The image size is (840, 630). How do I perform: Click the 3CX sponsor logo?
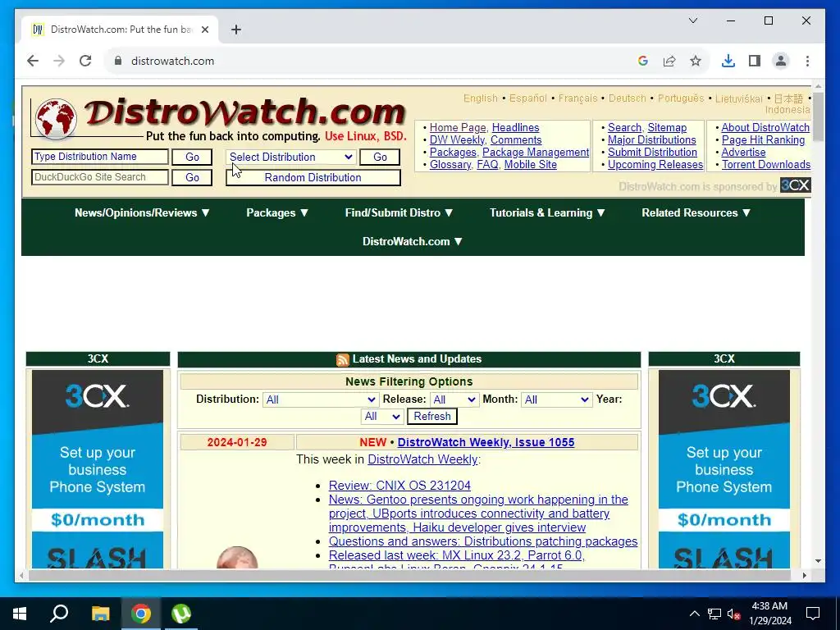[x=796, y=185]
